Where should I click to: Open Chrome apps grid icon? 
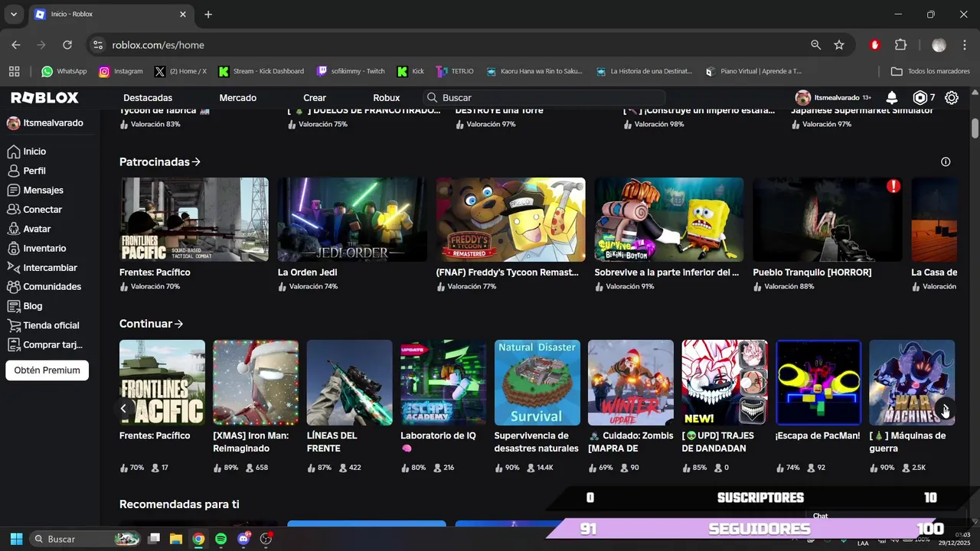pyautogui.click(x=14, y=71)
